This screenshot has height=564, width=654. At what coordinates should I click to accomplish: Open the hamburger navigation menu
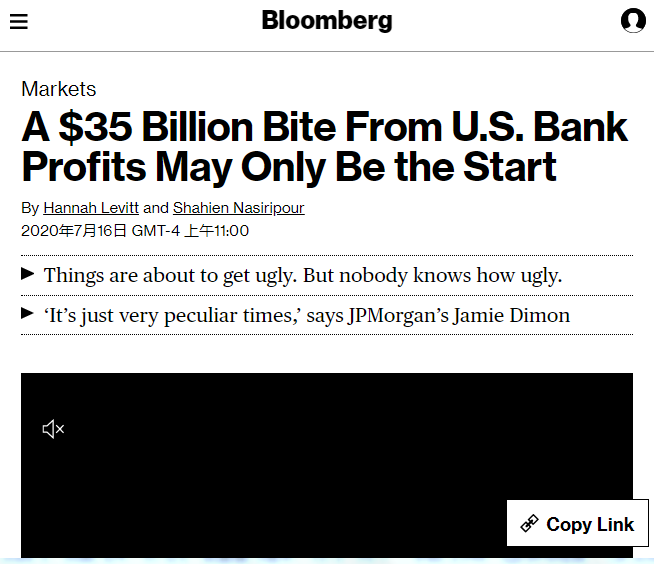tap(18, 21)
